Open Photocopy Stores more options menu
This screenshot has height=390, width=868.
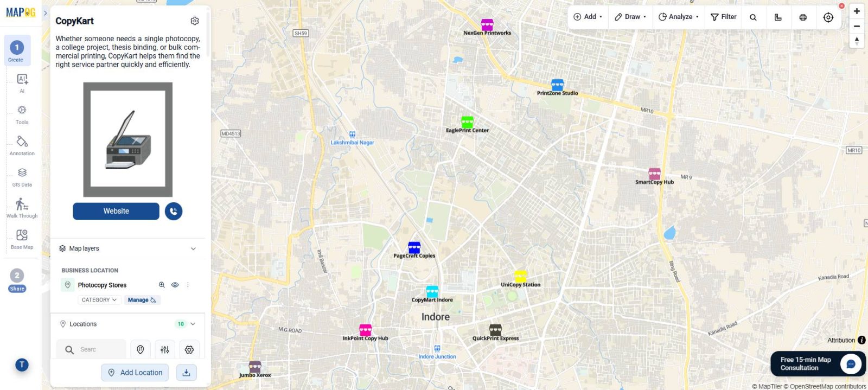pyautogui.click(x=188, y=285)
